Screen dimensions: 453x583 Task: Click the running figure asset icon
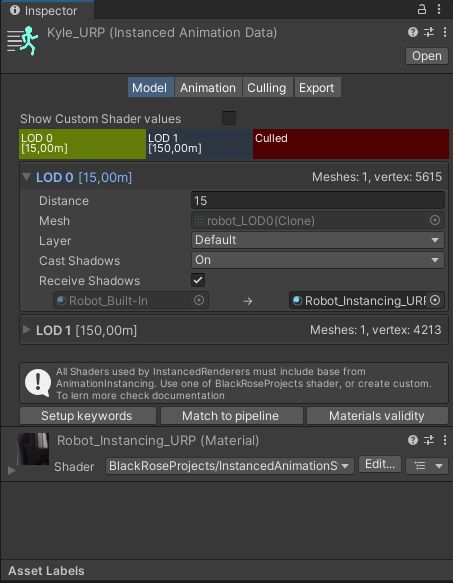(x=23, y=41)
